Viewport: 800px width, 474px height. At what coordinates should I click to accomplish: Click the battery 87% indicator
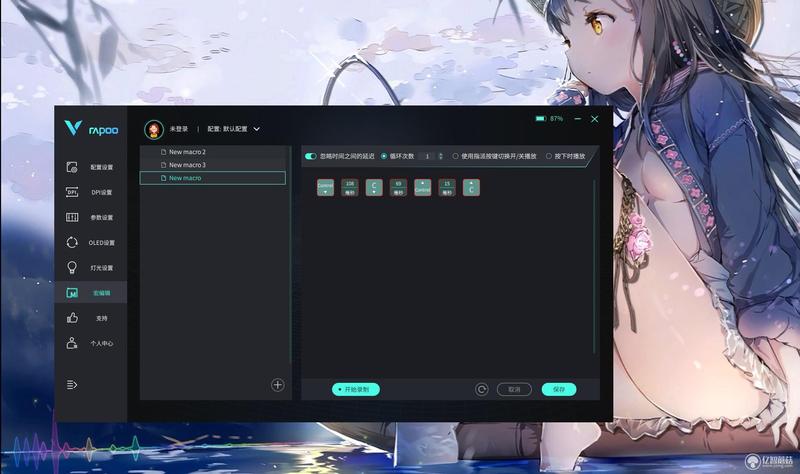pos(549,118)
